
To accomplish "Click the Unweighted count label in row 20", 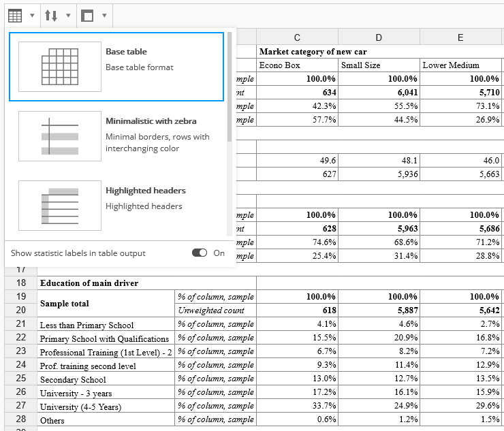I will coord(215,310).
